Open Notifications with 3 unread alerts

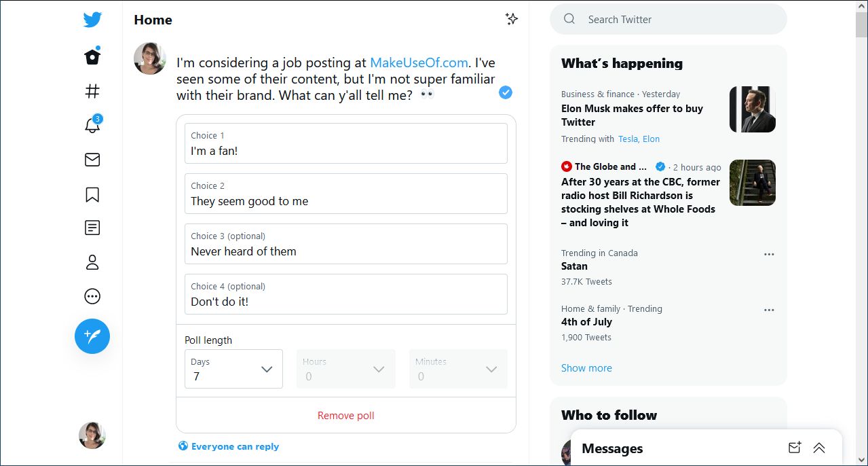pyautogui.click(x=92, y=126)
